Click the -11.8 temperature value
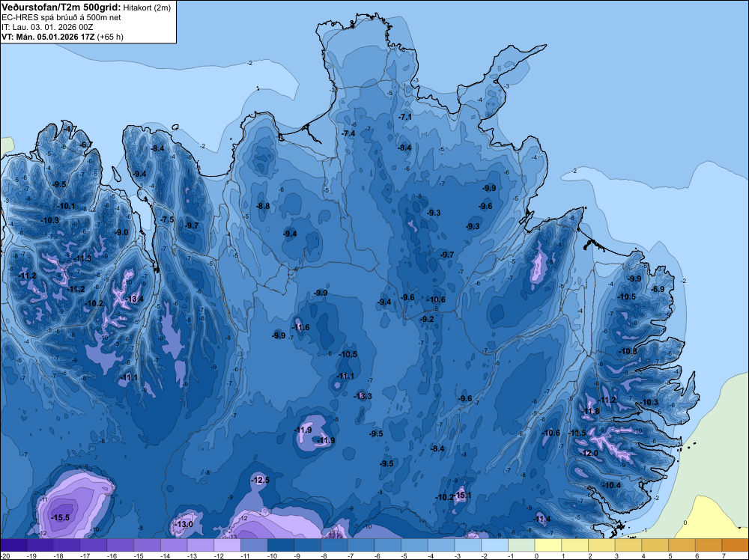Screen dimensions: 749x560 click(590, 411)
